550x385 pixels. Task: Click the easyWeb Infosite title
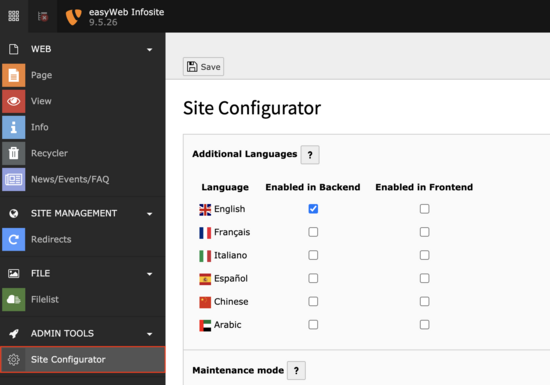click(127, 12)
